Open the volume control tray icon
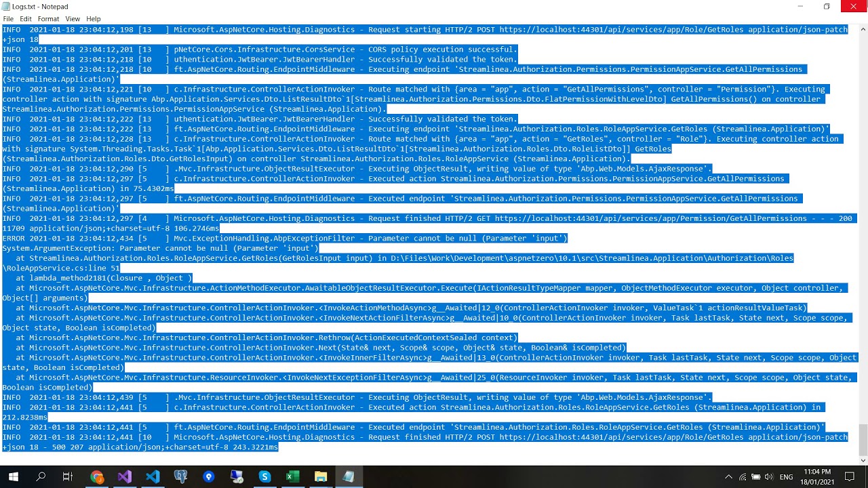 [x=770, y=477]
